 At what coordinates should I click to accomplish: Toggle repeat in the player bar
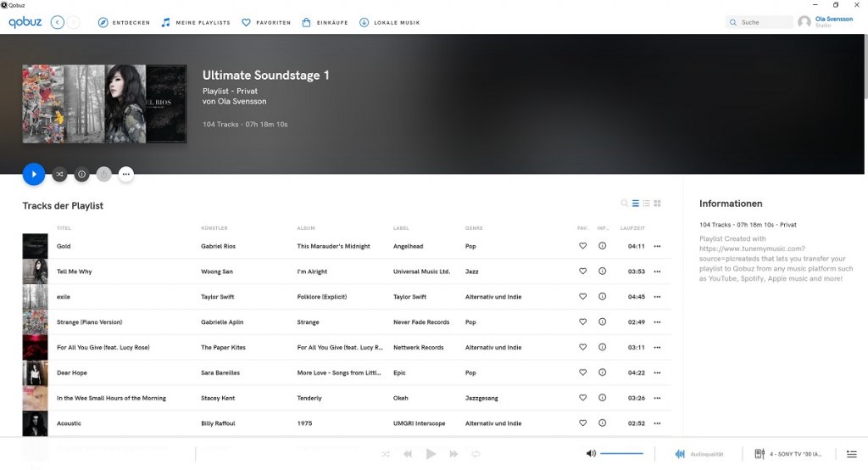point(476,454)
